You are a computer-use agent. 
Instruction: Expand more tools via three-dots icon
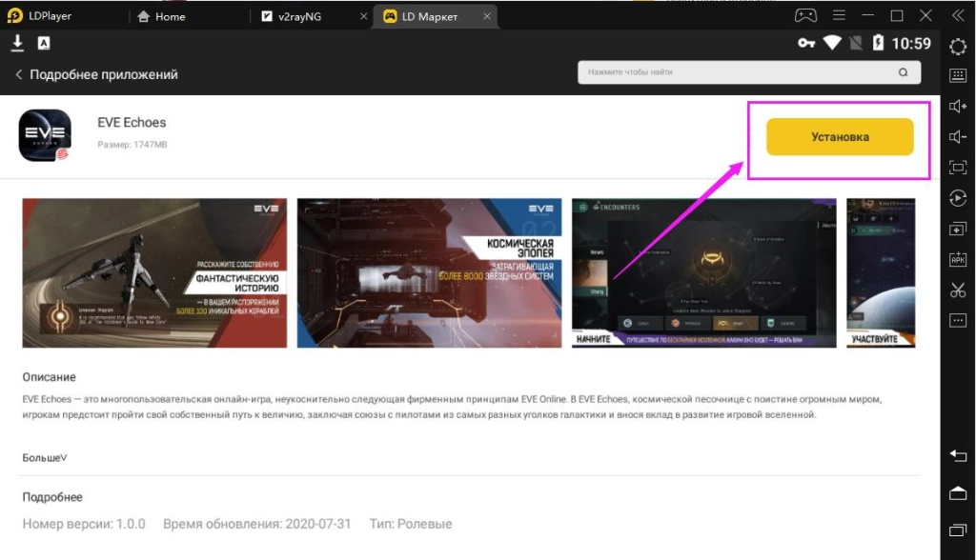point(958,321)
